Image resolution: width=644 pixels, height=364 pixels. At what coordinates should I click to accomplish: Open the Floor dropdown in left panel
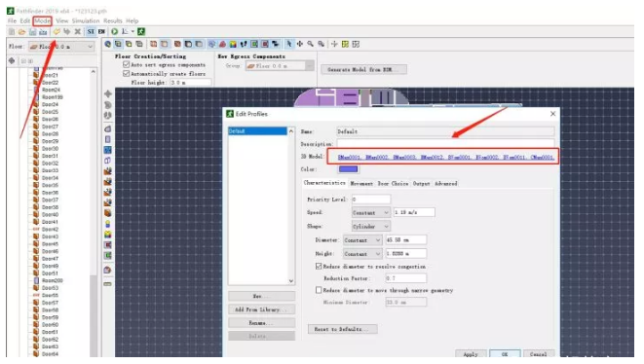[x=61, y=47]
